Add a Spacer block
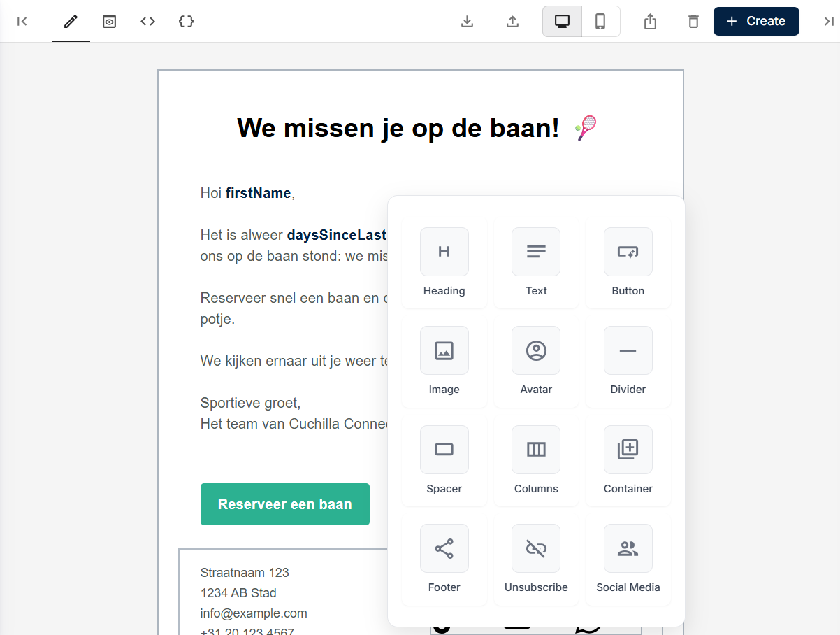The image size is (840, 635). coord(444,459)
